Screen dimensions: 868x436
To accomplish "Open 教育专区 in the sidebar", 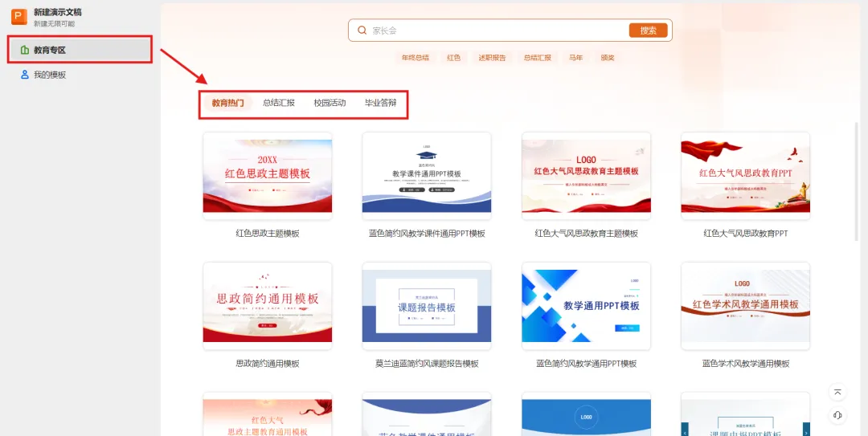I will pyautogui.click(x=80, y=51).
